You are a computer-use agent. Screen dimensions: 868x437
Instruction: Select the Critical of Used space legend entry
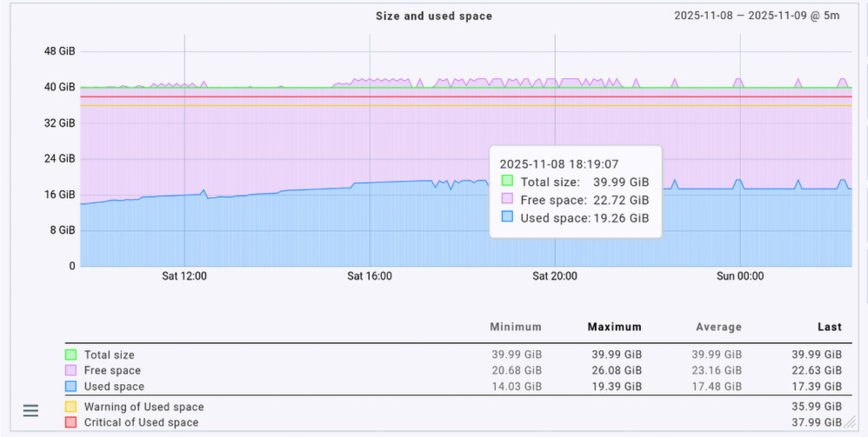141,422
